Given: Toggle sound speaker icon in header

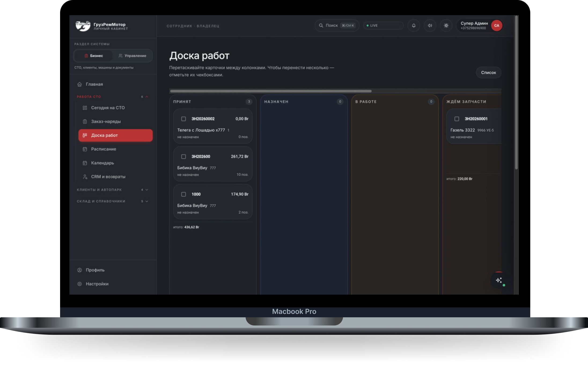Looking at the screenshot, I should tap(430, 25).
